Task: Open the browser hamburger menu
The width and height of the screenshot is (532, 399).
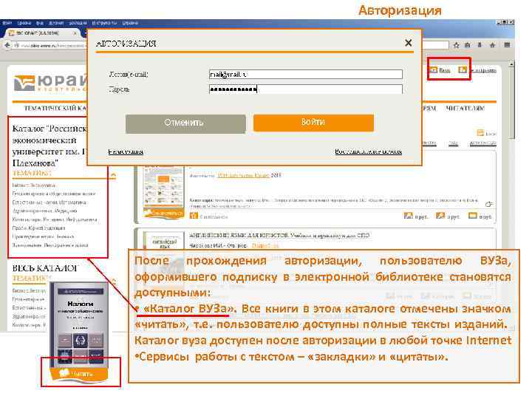Action: tap(507, 45)
